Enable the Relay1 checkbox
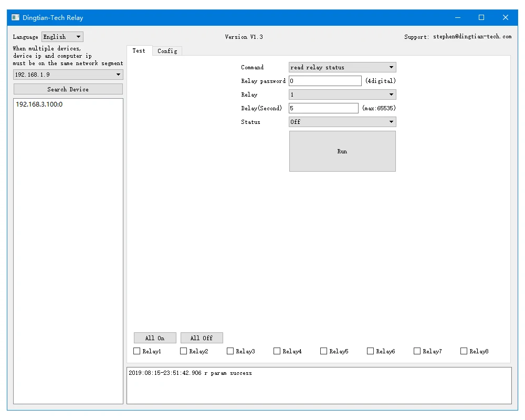Viewport: 525px width, 420px height. (x=136, y=351)
